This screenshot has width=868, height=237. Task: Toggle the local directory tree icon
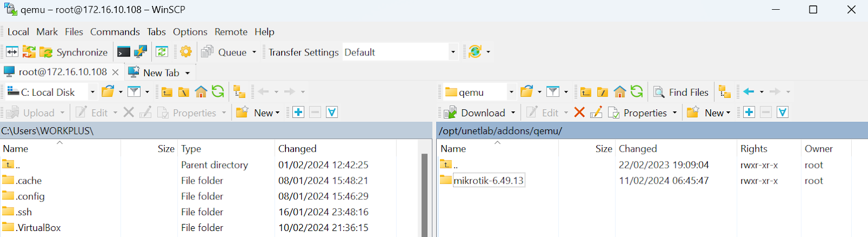point(239,92)
